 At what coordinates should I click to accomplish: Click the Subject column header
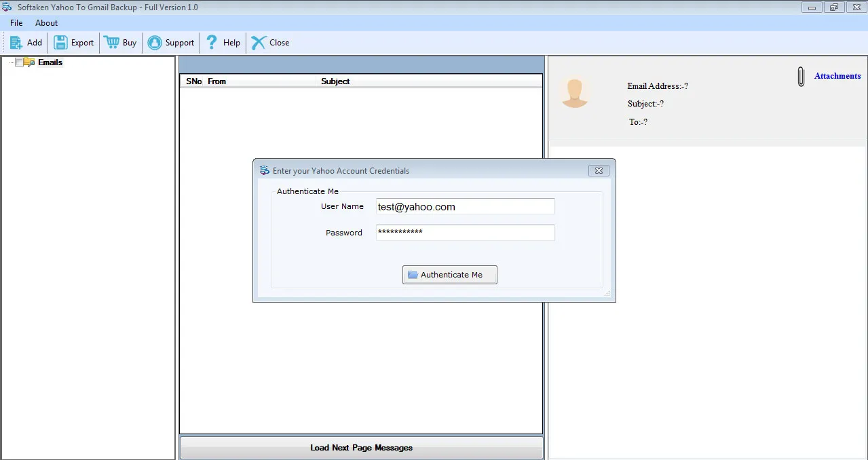[x=335, y=81]
